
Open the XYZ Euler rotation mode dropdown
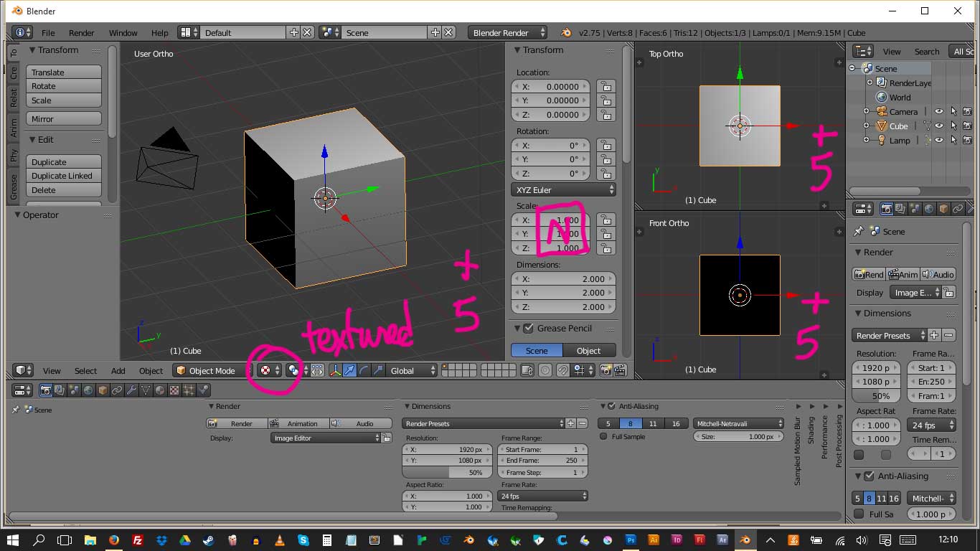564,190
